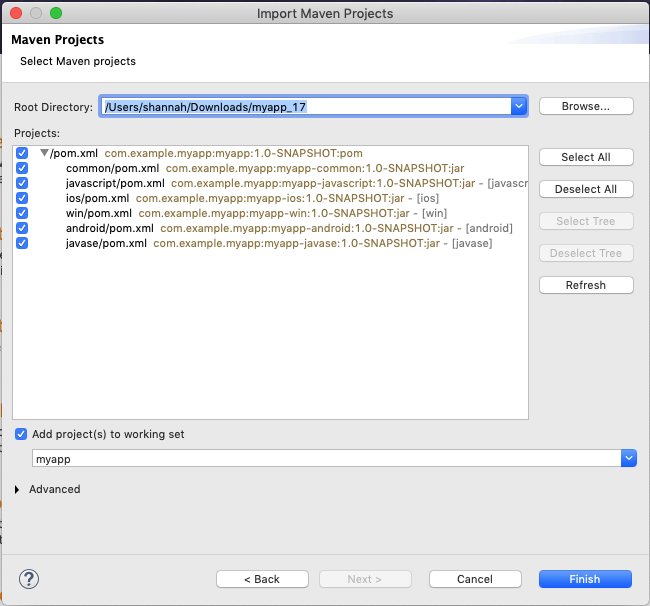
Task: Toggle checkbox for javascript/pom.xml
Action: pyautogui.click(x=22, y=183)
